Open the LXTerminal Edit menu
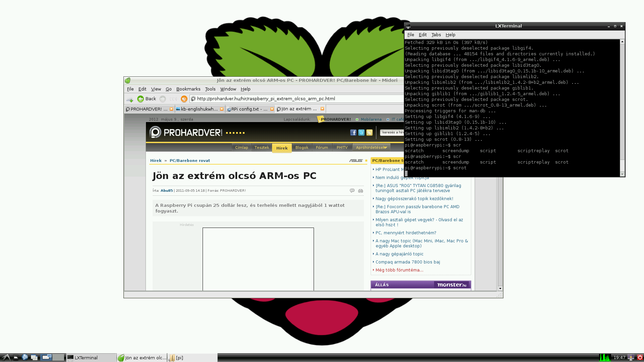This screenshot has height=362, width=644. coord(423,35)
